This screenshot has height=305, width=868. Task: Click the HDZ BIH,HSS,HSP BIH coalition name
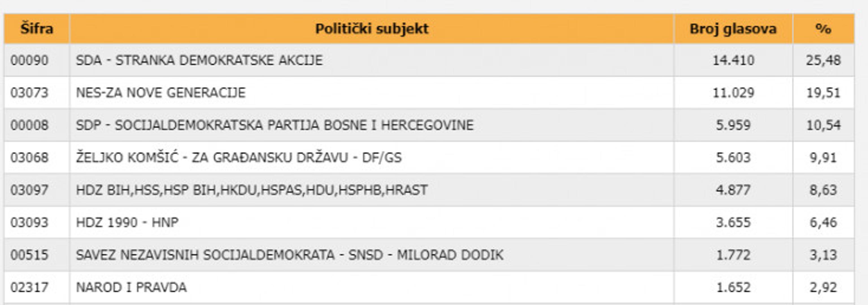252,190
